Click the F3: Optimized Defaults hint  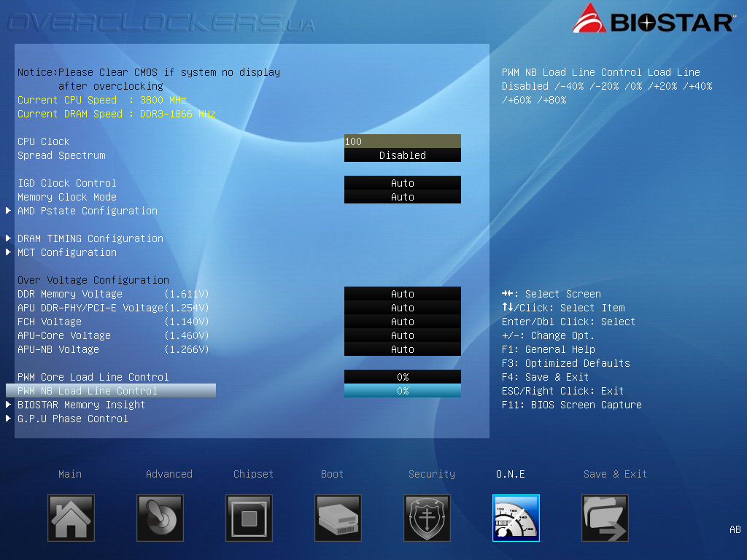point(565,363)
